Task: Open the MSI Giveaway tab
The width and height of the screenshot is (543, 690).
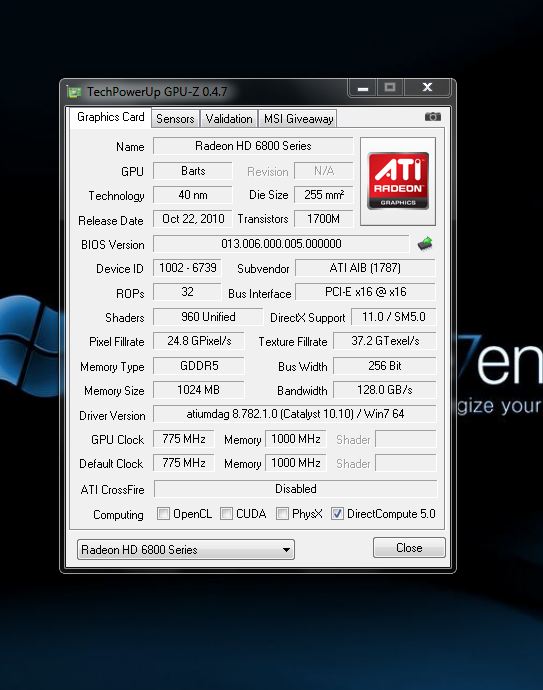Action: [x=298, y=119]
